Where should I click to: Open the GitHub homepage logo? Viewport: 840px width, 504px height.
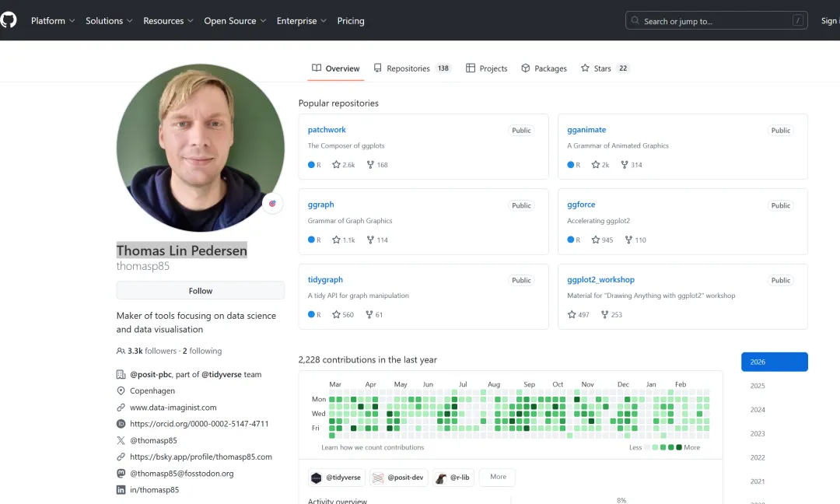click(8, 20)
